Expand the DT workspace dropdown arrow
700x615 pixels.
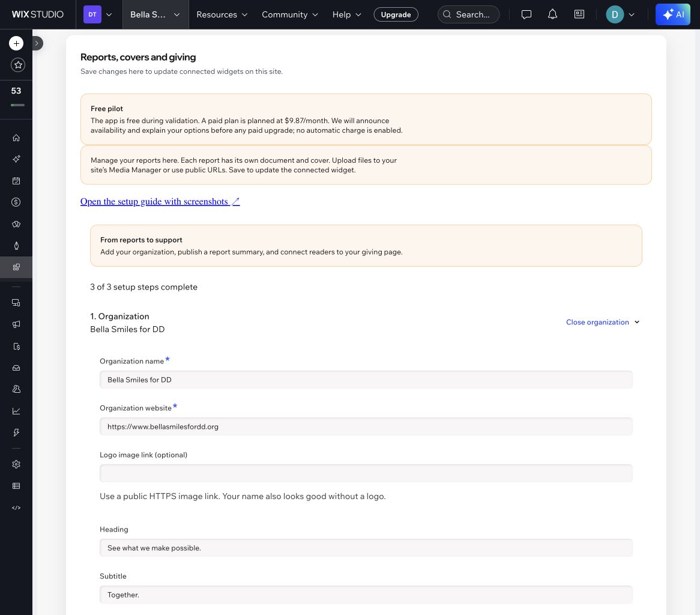[109, 14]
